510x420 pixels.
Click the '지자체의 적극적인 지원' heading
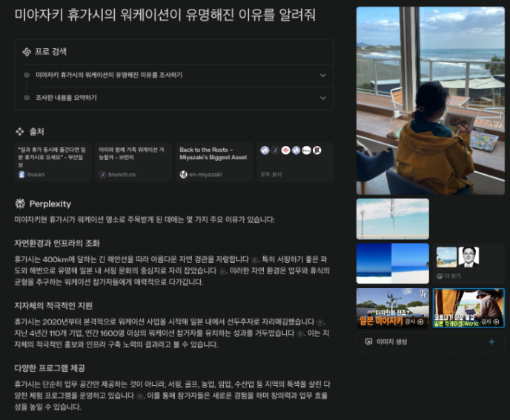coord(53,306)
